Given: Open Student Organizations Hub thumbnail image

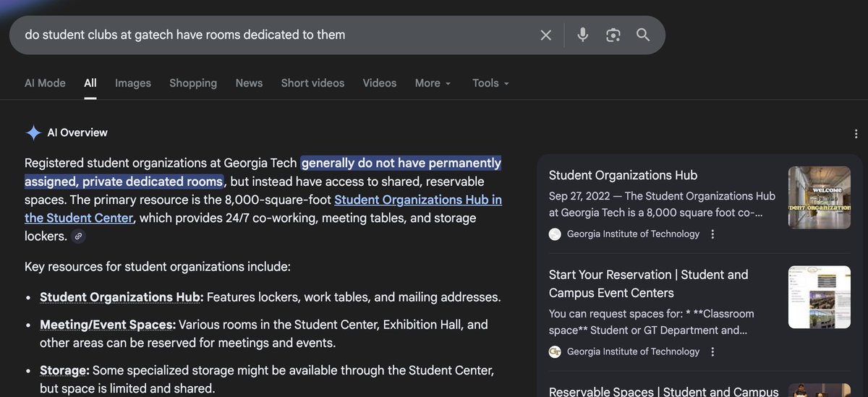Looking at the screenshot, I should coord(820,198).
